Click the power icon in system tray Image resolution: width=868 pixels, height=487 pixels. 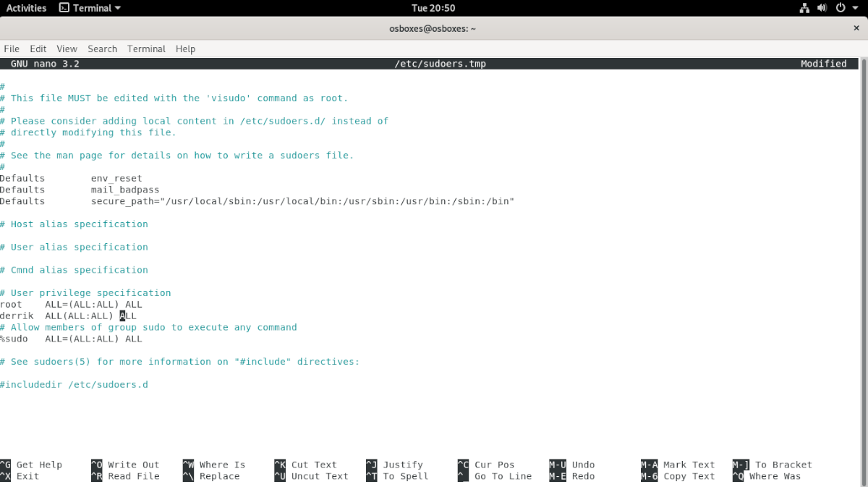841,8
